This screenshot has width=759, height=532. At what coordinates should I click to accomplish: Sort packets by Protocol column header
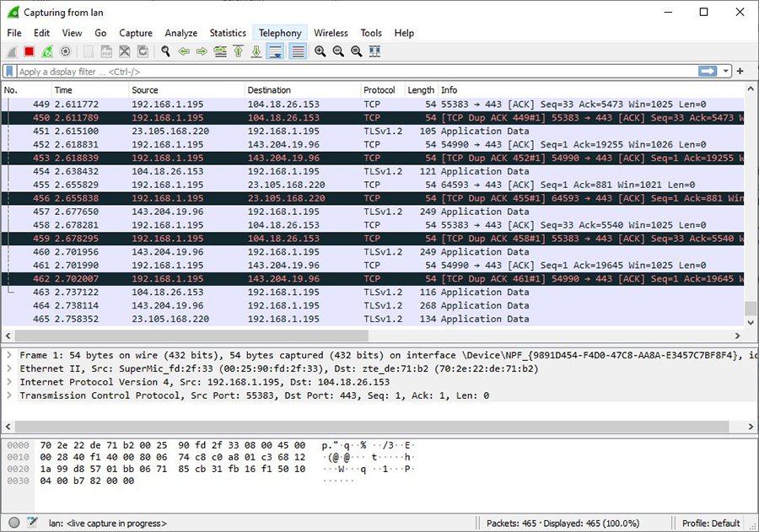click(379, 90)
